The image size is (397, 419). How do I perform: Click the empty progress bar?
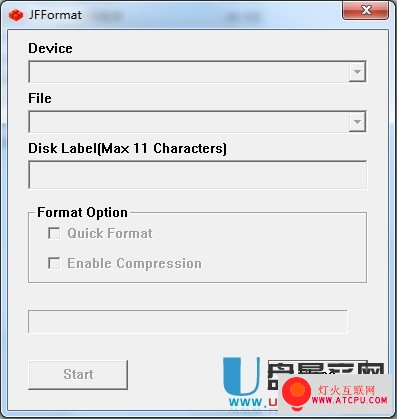[x=188, y=322]
